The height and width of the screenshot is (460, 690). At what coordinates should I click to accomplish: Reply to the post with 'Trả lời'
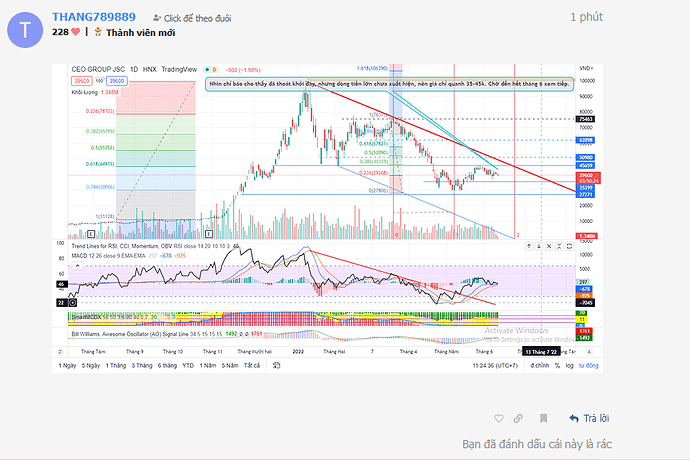589,418
